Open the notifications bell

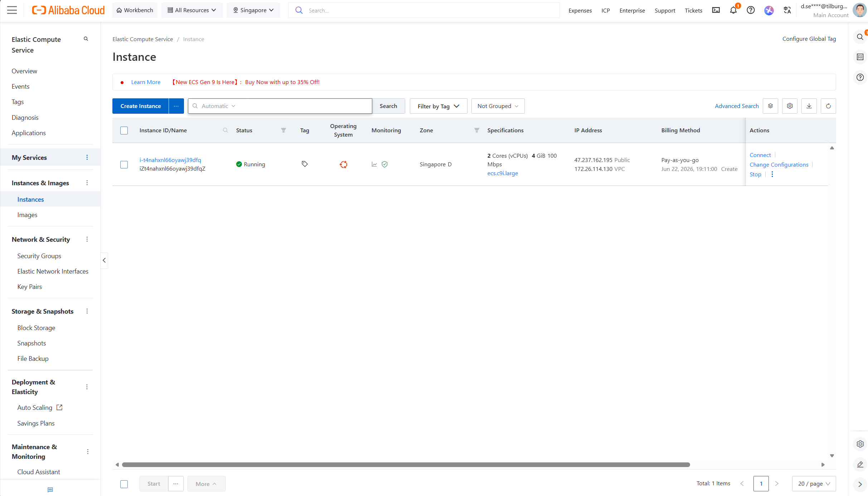[733, 10]
